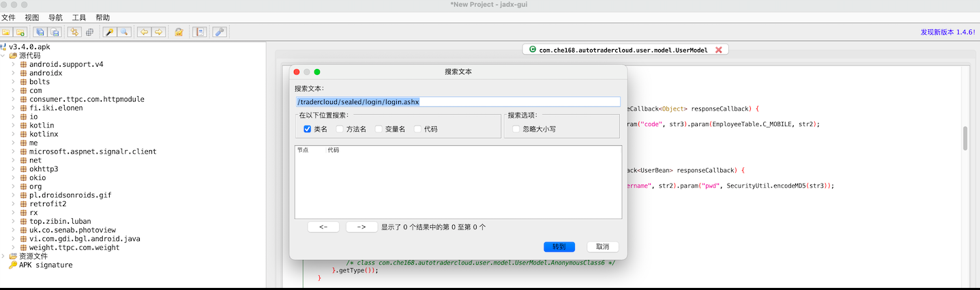Expand the 资源文件 resources node
Screen dimensions: 980x290
point(3,256)
